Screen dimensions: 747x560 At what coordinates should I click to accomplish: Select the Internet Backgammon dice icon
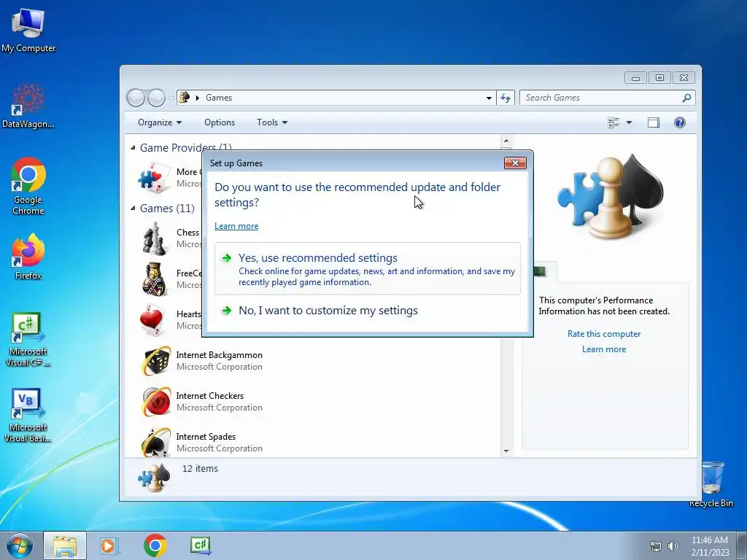156,361
